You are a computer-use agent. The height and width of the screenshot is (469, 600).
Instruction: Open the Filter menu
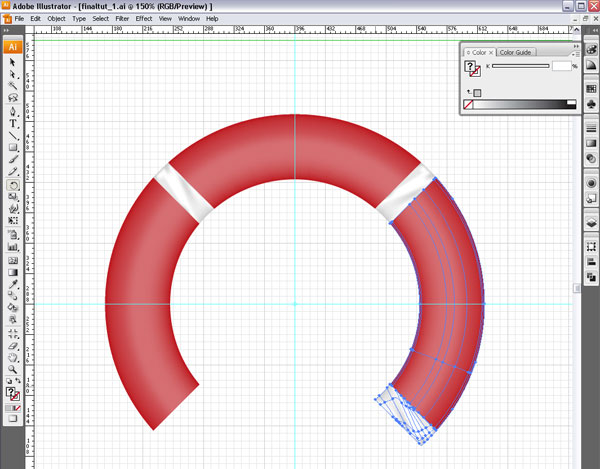tap(122, 18)
